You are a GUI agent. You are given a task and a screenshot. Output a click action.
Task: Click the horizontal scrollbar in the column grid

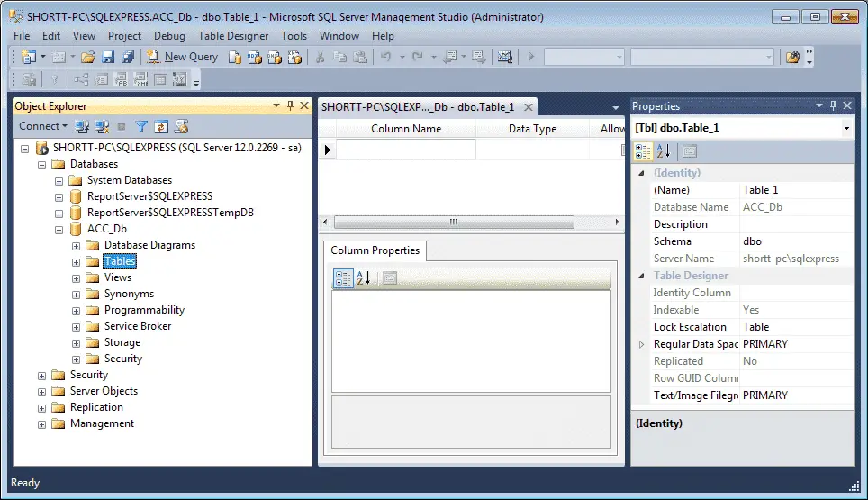(x=454, y=222)
